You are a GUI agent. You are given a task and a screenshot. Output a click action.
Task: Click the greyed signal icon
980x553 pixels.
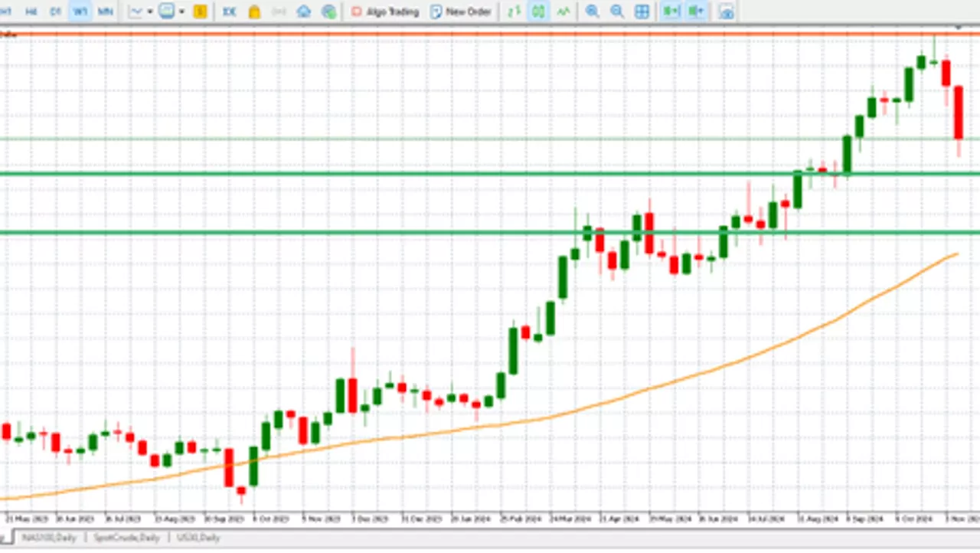pyautogui.click(x=279, y=11)
